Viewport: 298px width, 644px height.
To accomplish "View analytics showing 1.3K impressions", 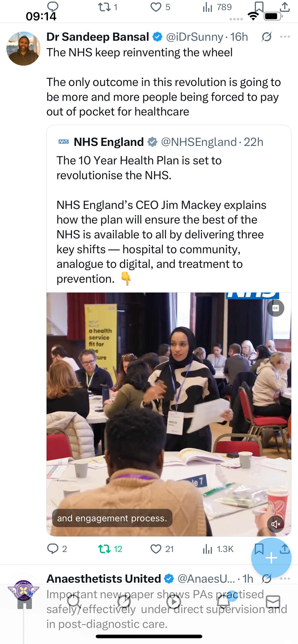I will (218, 549).
